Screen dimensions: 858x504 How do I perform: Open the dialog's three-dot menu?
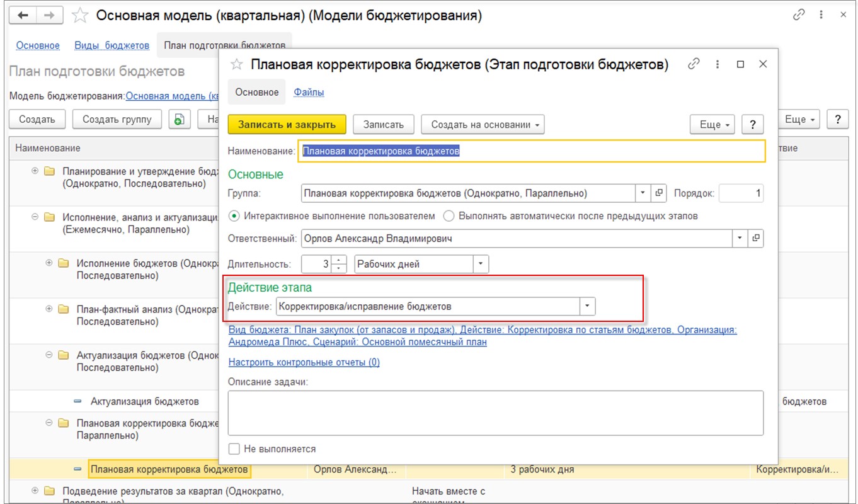(718, 64)
